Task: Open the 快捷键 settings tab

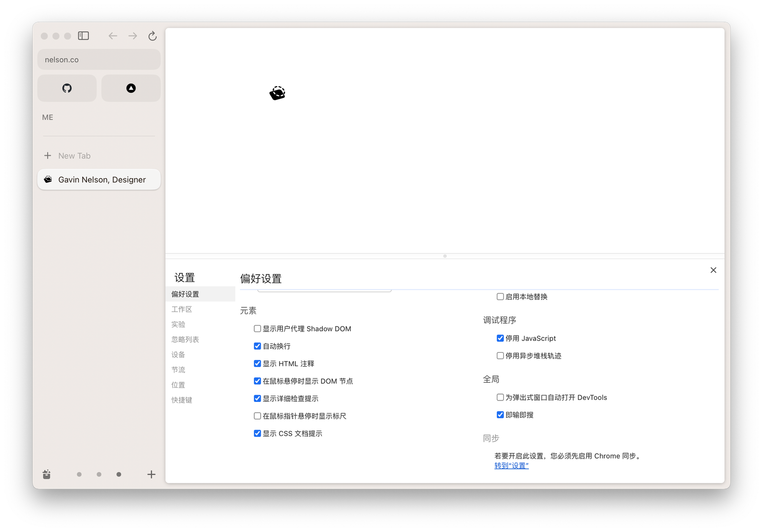Action: (x=182, y=400)
